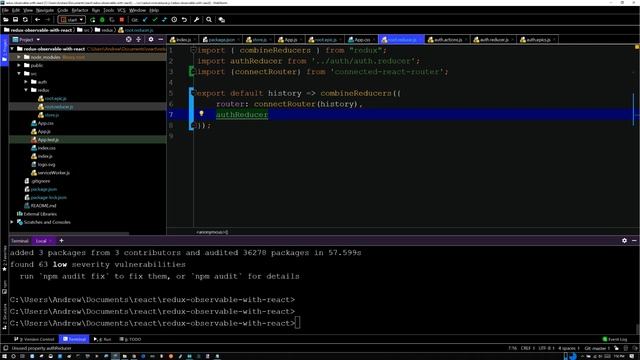Select root.epic.js in the project tree
The height and width of the screenshot is (360, 640).
pyautogui.click(x=55, y=98)
